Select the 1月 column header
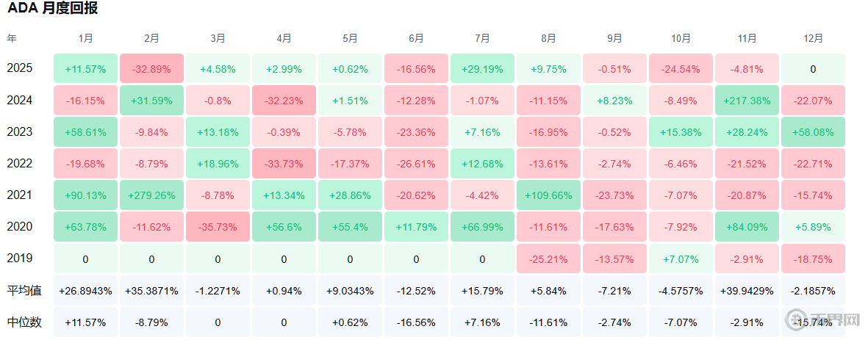Viewport: 868px width, 340px height. coord(85,38)
